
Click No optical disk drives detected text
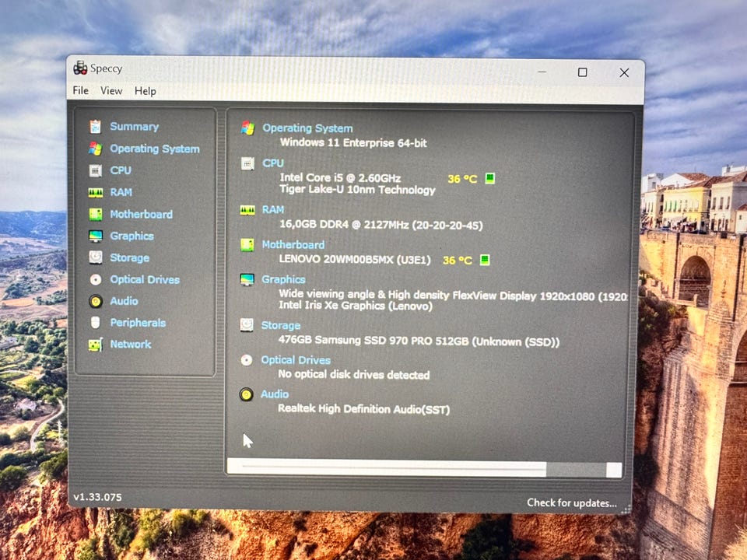tap(353, 375)
